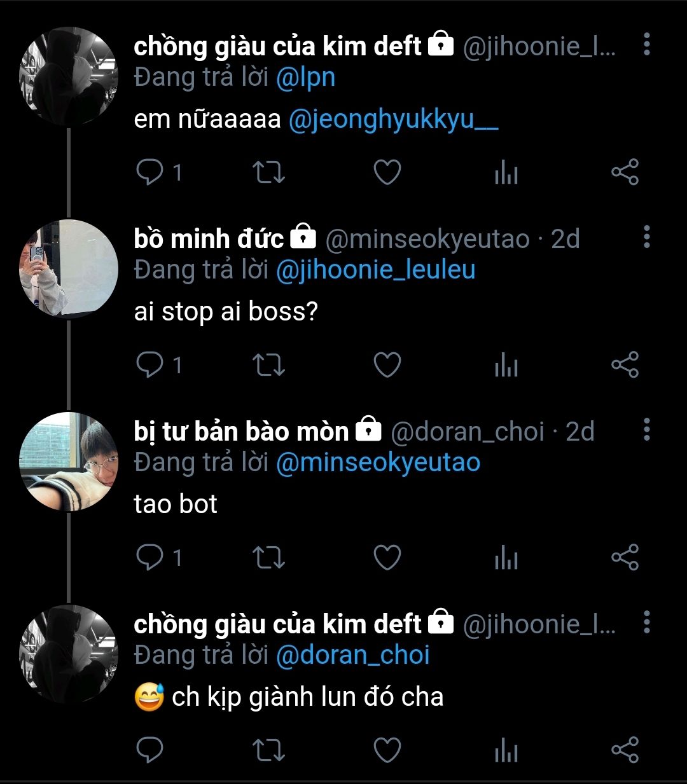This screenshot has height=784, width=687.
Task: Open the @minseokyeutao reply-to link
Action: 378,462
